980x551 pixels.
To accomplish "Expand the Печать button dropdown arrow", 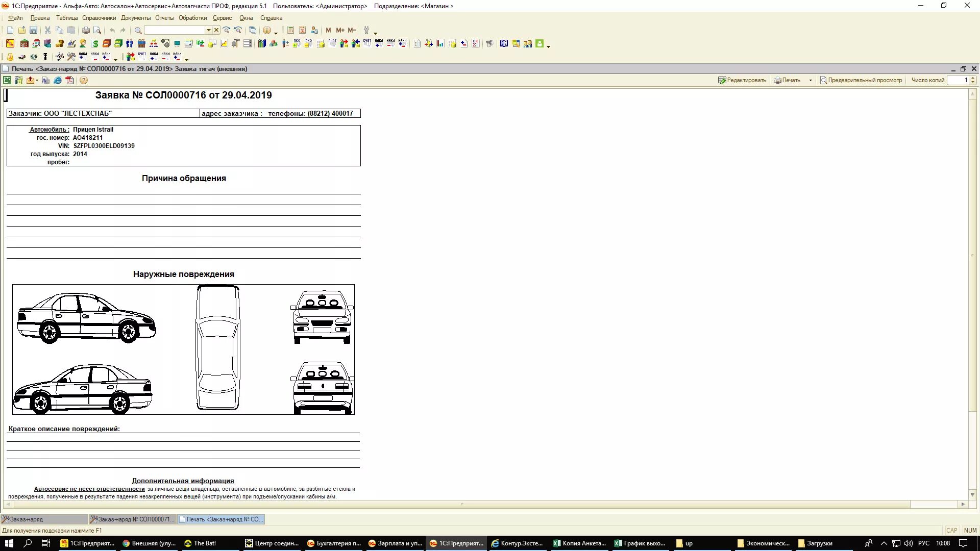I will coord(811,80).
